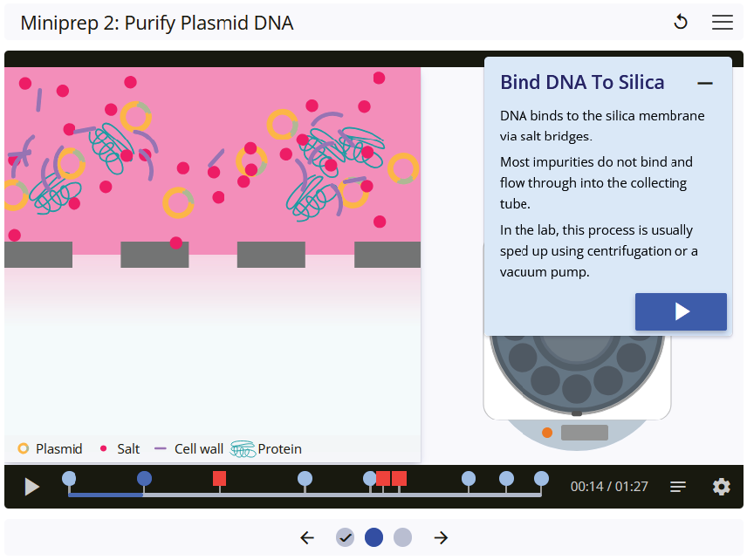Viewport: 747px width, 560px height.
Task: Click the centrifuge rotor image
Action: [x=577, y=374]
